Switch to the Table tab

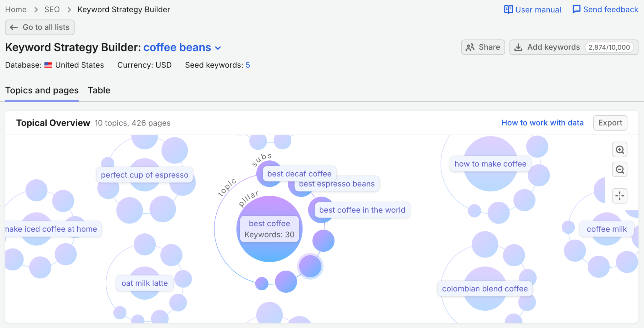coord(99,91)
